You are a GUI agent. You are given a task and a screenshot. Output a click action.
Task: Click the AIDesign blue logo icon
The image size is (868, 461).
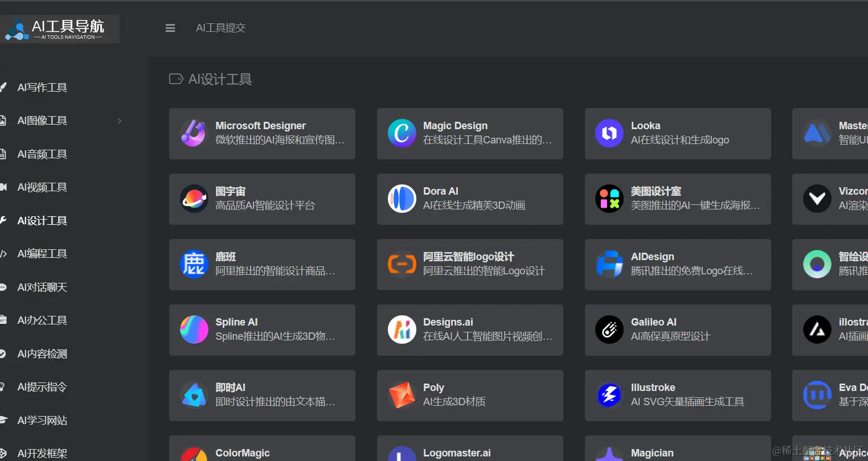click(x=609, y=264)
